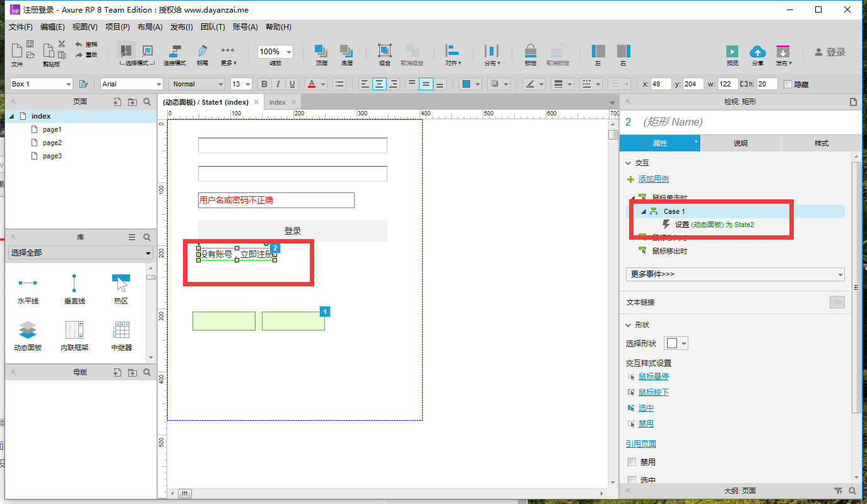The image size is (867, 504).
Task: Click the bullet list icon
Action: coord(339,84)
